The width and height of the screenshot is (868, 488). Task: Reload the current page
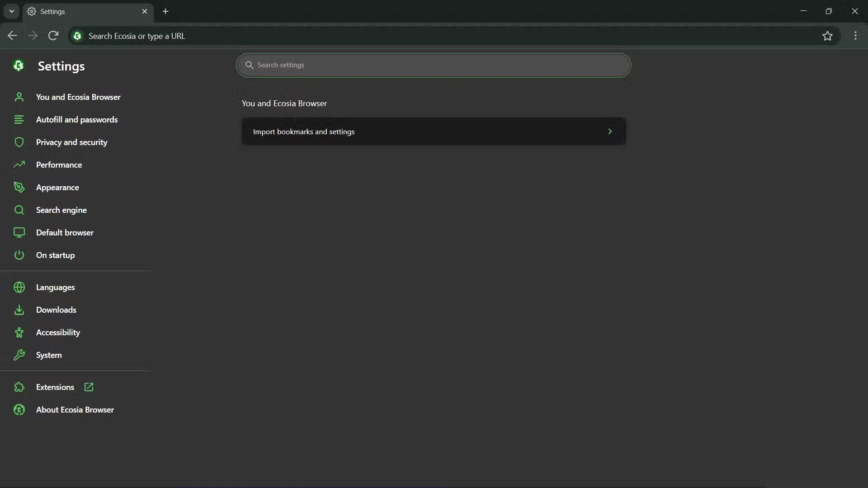point(53,36)
